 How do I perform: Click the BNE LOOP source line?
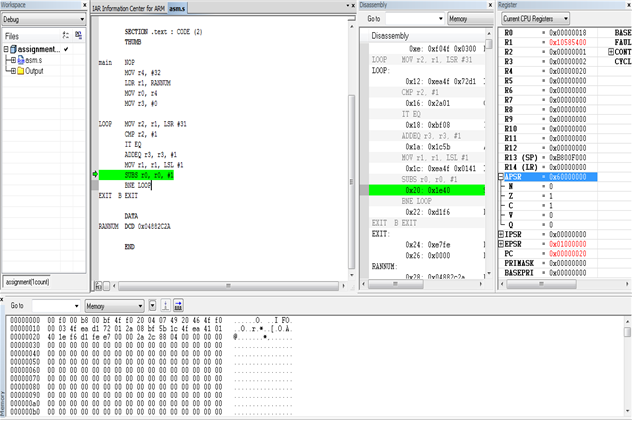coord(138,185)
